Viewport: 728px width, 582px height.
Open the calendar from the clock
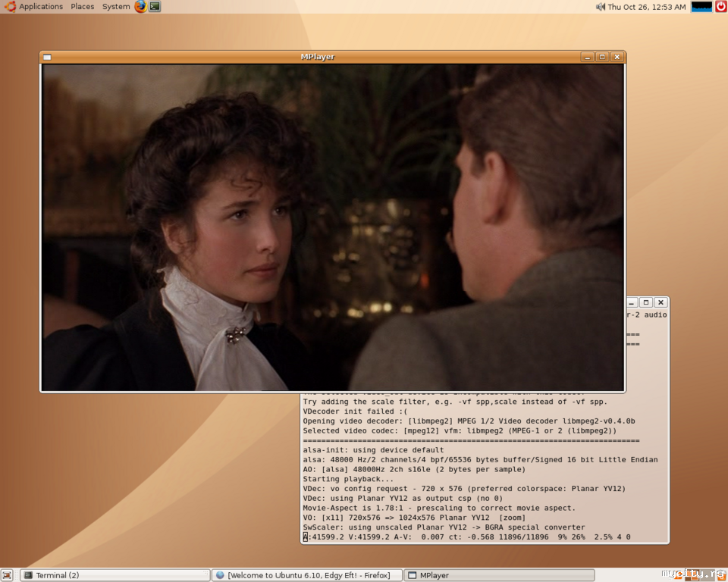coord(647,7)
